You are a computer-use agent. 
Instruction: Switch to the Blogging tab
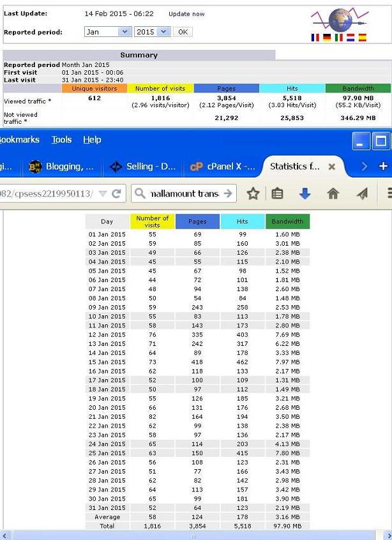point(62,167)
